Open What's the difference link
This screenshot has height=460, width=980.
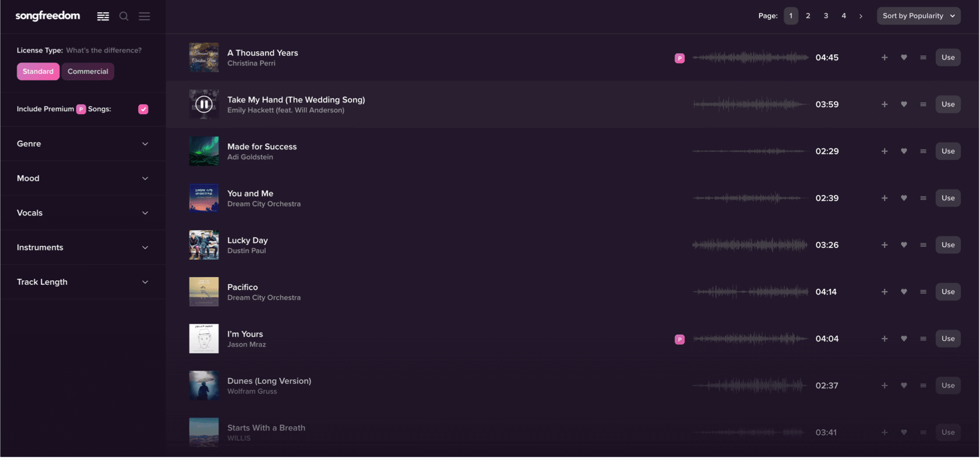[x=104, y=51]
